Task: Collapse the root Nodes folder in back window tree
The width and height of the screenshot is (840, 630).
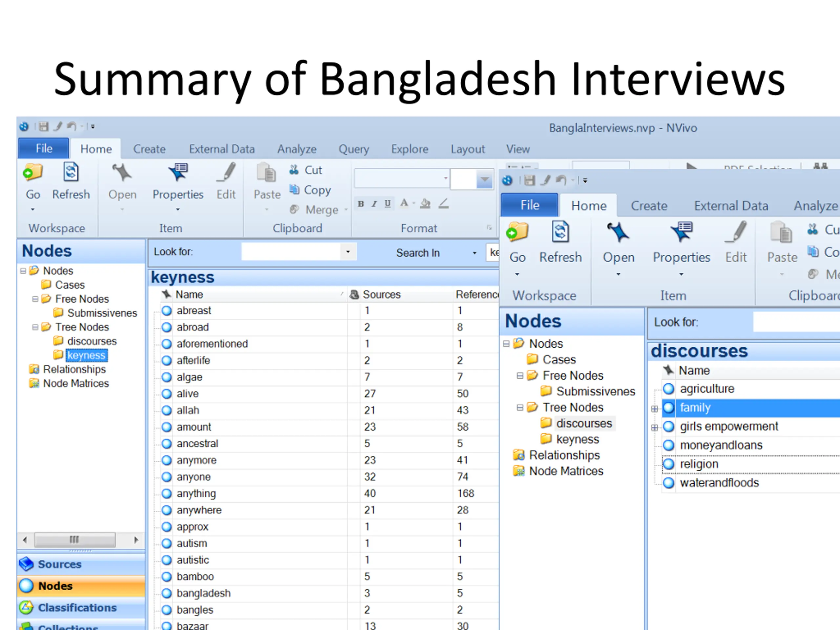Action: 23,271
